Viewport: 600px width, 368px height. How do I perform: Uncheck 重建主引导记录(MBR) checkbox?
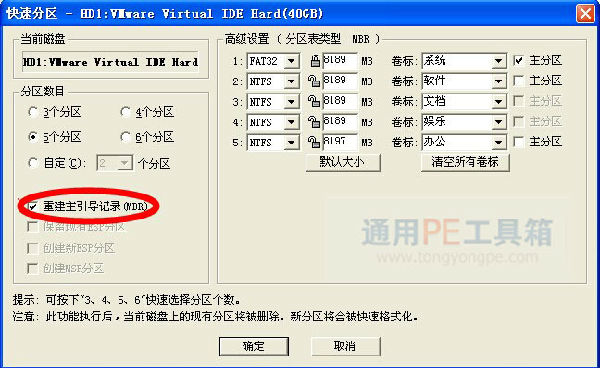33,207
